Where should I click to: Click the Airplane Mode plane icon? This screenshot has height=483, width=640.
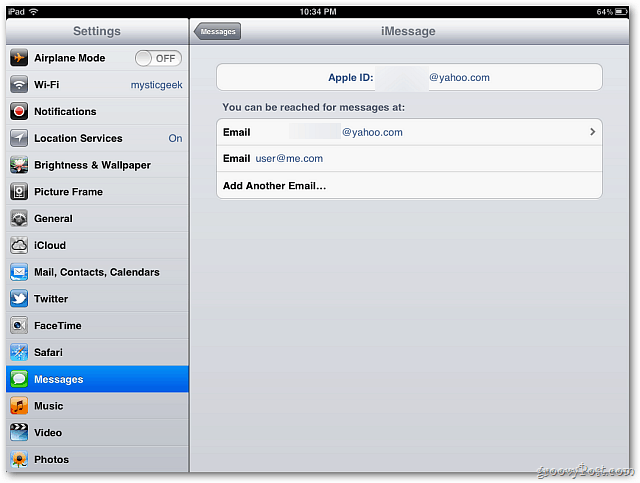[x=19, y=58]
